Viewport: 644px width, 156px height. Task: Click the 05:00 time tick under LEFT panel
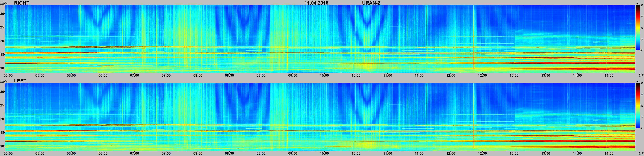pyautogui.click(x=8, y=153)
